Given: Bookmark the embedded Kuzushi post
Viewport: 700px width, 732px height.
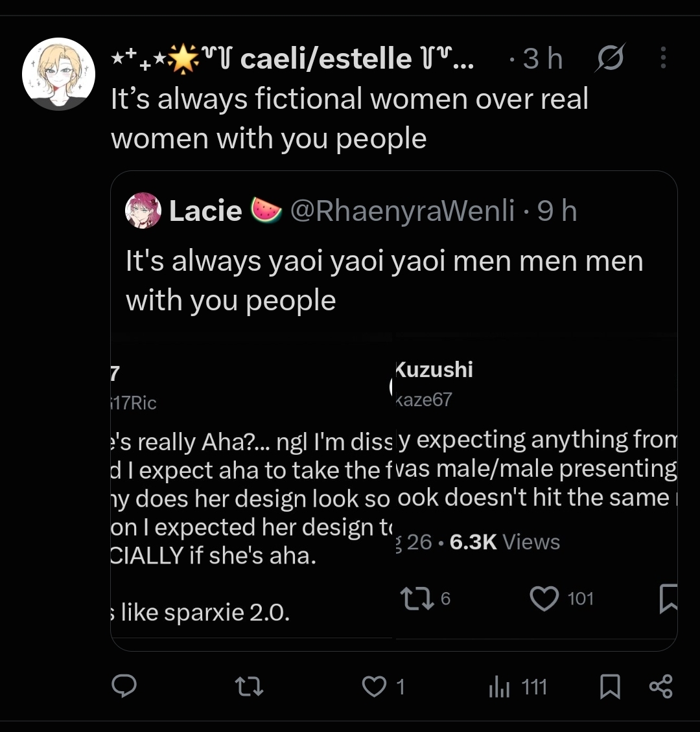Looking at the screenshot, I should [668, 599].
